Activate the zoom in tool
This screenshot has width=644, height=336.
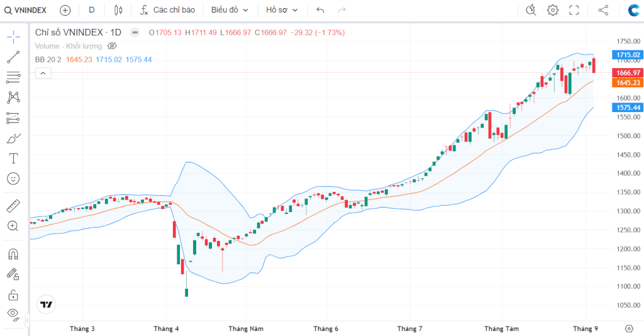[x=13, y=226]
